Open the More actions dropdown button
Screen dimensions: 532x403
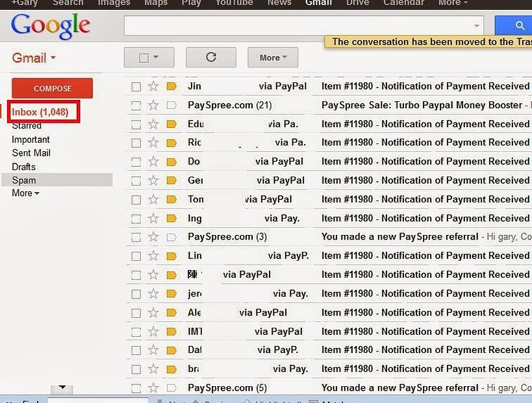click(273, 57)
